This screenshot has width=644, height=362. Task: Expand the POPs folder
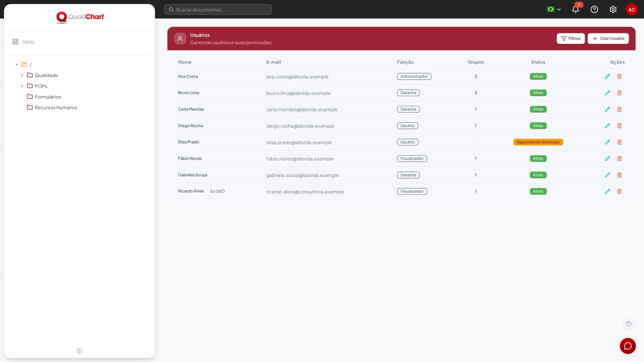[22, 86]
